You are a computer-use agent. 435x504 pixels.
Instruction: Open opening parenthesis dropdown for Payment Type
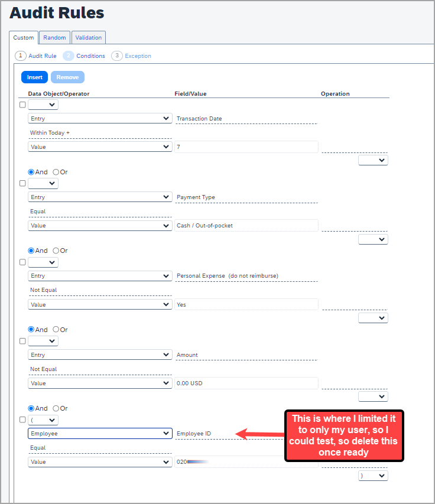43,183
